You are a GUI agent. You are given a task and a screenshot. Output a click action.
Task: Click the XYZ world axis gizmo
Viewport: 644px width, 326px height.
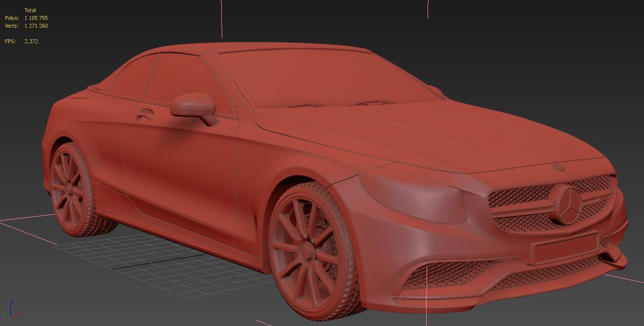(12, 310)
